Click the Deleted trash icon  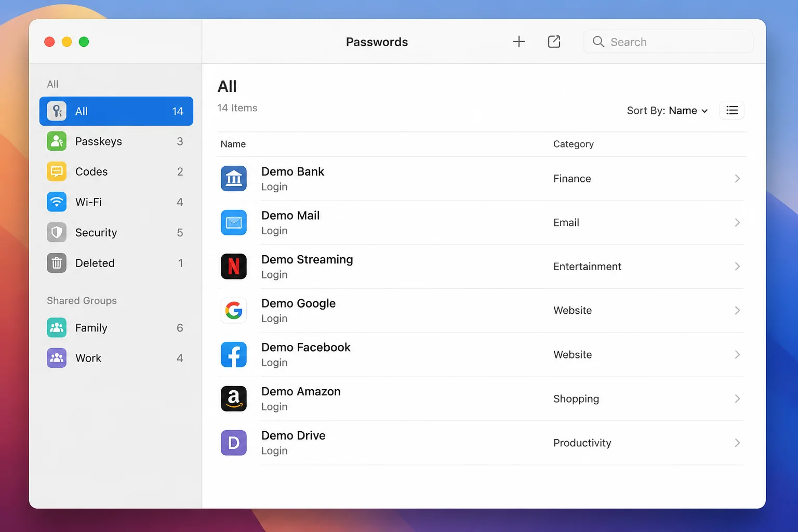[x=57, y=263]
